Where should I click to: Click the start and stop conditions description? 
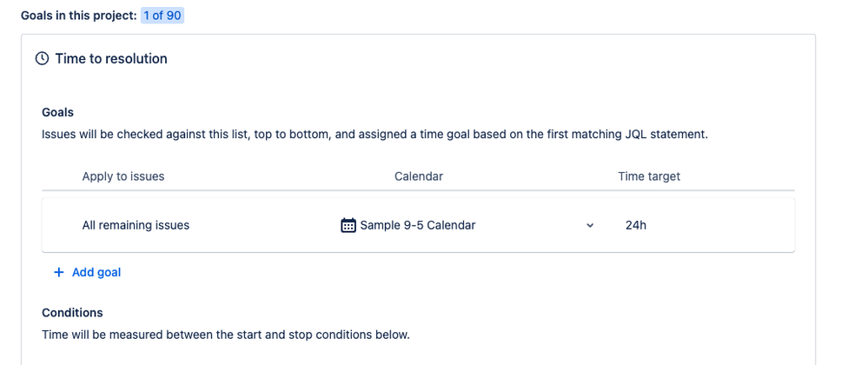point(225,334)
